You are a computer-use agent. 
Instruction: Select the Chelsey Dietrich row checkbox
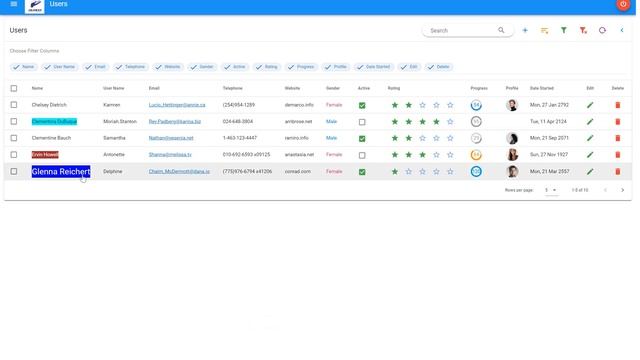pos(14,105)
